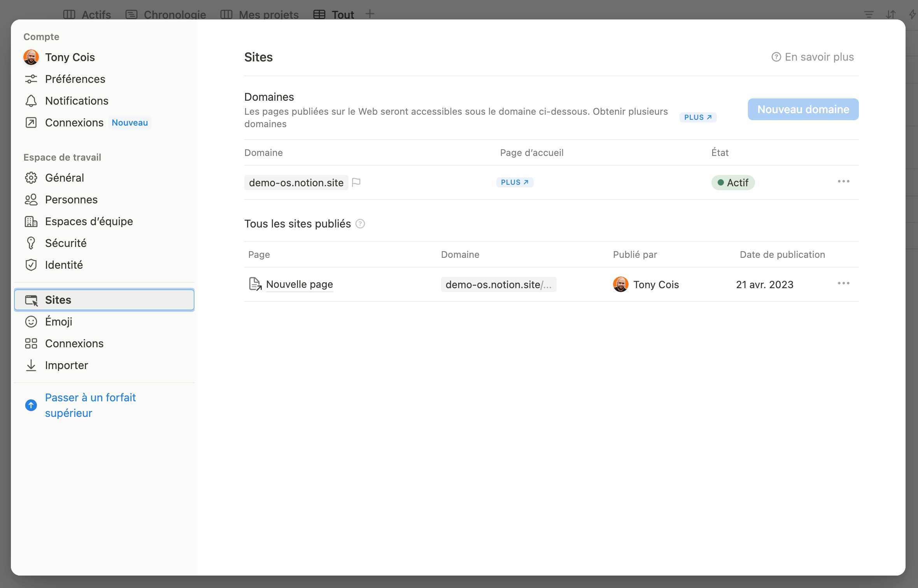Viewport: 918px width, 588px height.
Task: Open Sécurité settings via the key icon
Action: tap(31, 243)
